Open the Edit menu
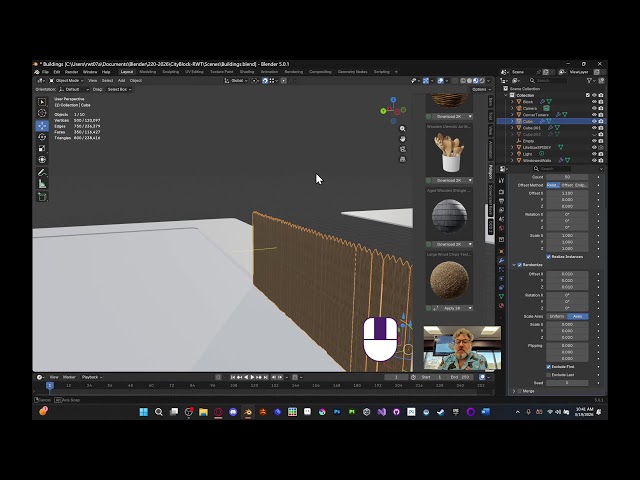Viewport: 640px width, 480px height. [57, 72]
